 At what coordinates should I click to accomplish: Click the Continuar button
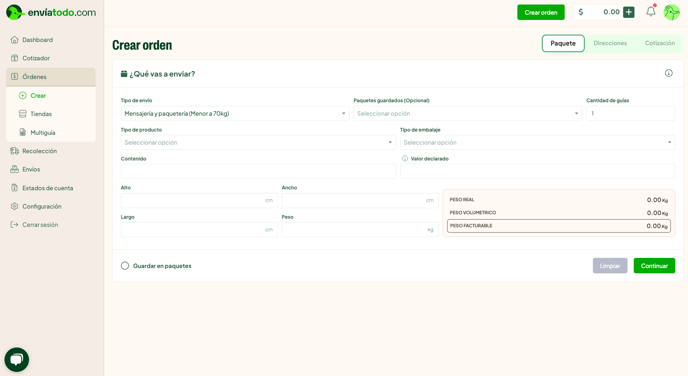pyautogui.click(x=654, y=266)
